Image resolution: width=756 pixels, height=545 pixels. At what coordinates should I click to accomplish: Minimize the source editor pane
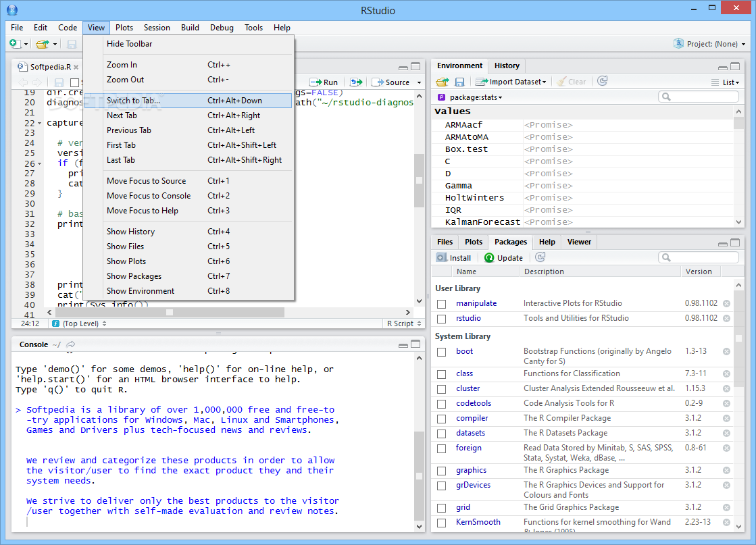tap(403, 67)
